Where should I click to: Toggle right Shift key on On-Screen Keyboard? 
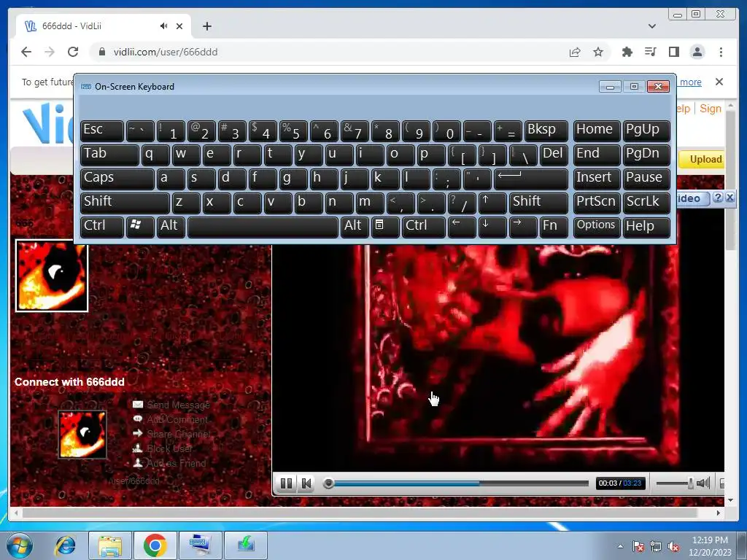click(x=538, y=203)
